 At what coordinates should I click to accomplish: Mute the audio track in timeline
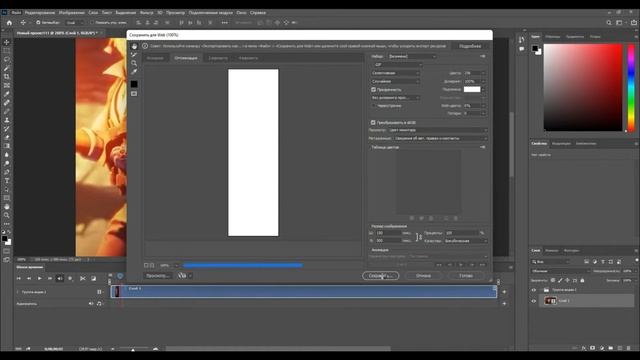(91, 304)
